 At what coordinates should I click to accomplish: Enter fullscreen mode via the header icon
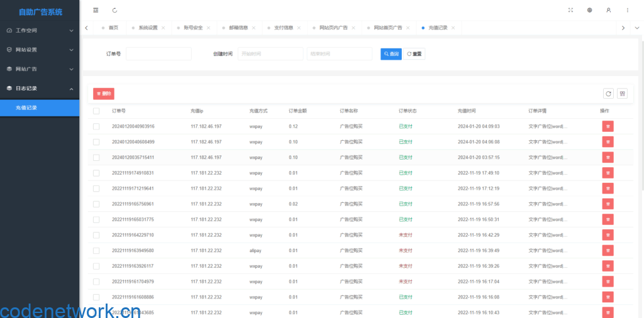pyautogui.click(x=570, y=10)
